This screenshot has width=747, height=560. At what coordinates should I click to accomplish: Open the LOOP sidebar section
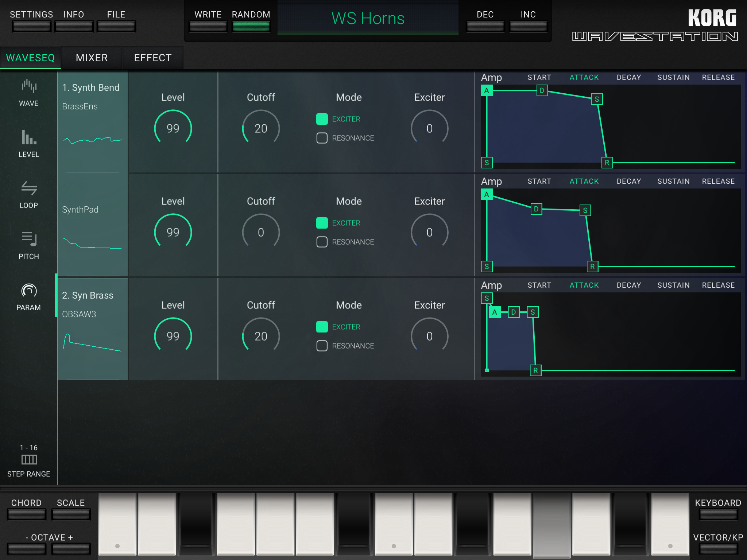click(28, 195)
